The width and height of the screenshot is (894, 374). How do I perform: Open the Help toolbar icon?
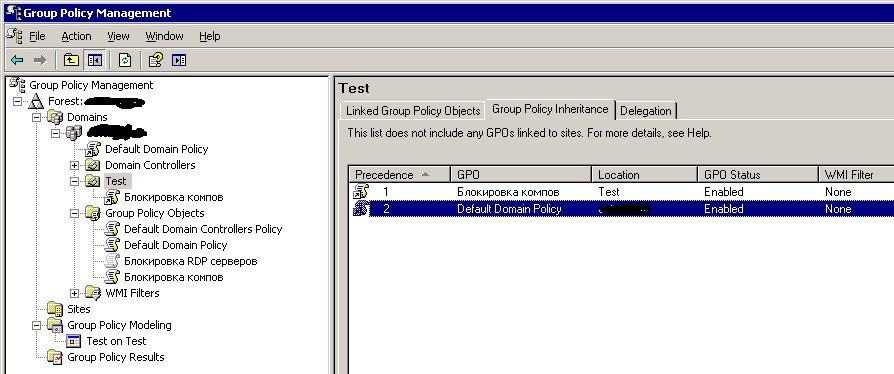click(x=155, y=60)
